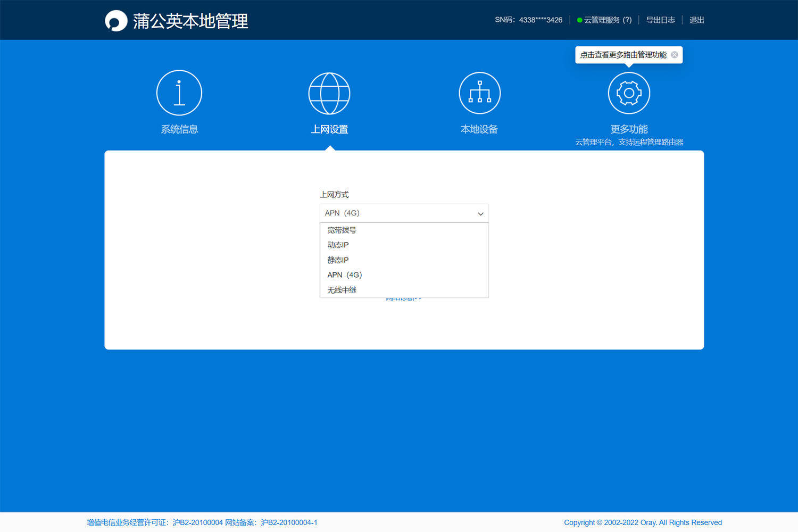Select the 静态IP option in list
The image size is (798, 532).
tap(338, 260)
